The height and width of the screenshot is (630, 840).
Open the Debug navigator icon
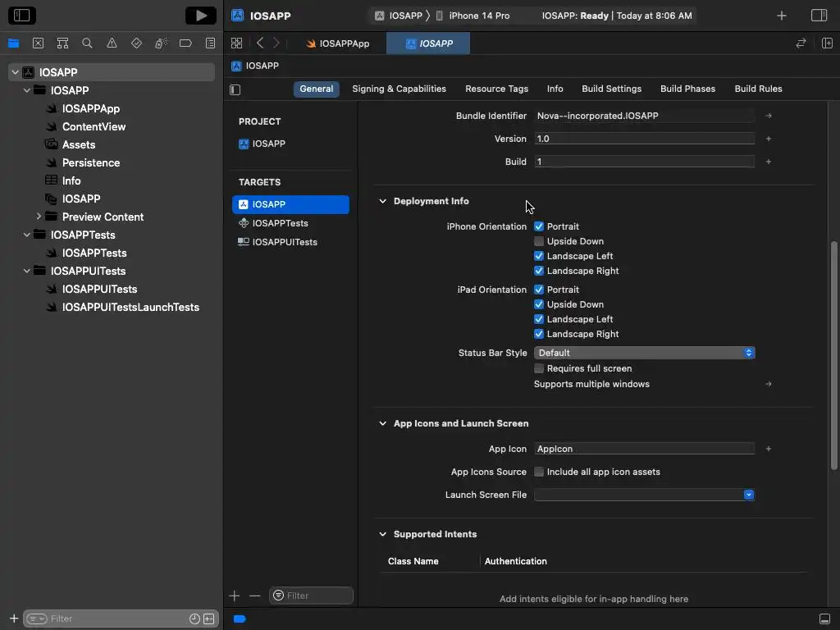coord(162,43)
